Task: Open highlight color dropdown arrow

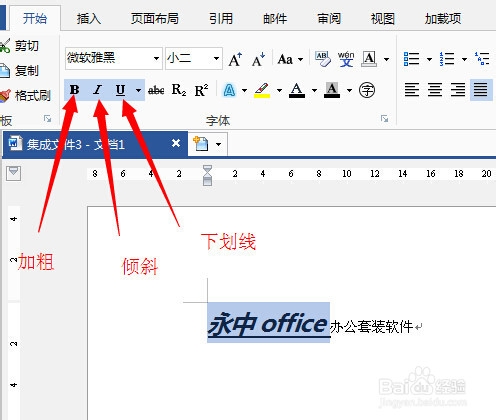Action: 279,90
